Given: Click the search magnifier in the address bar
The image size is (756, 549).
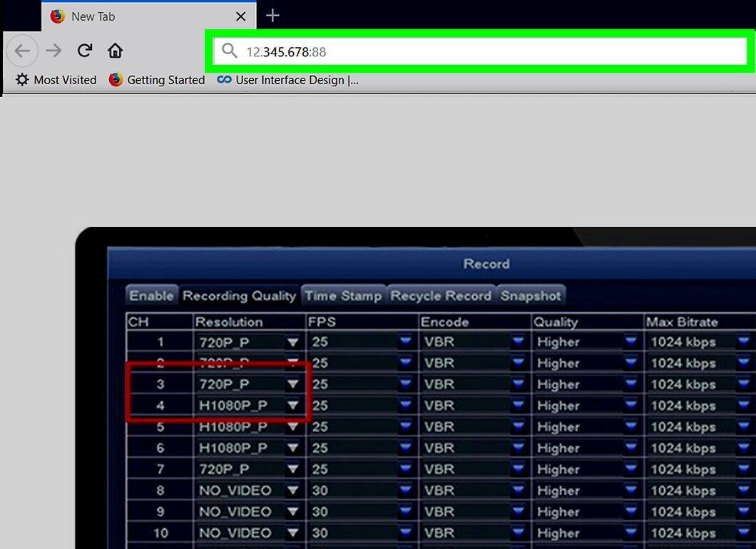Looking at the screenshot, I should pos(229,51).
